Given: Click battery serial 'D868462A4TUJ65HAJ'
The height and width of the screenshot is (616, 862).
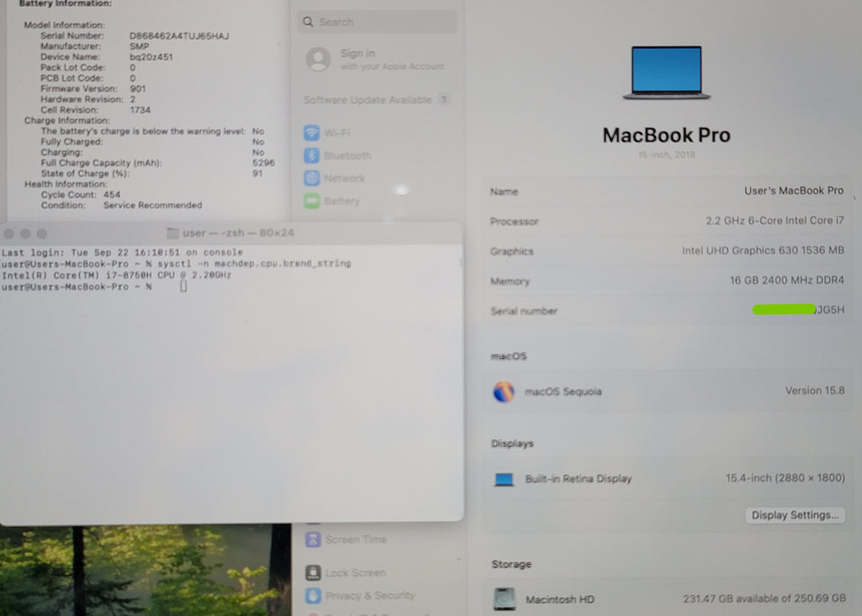Looking at the screenshot, I should pos(180,36).
